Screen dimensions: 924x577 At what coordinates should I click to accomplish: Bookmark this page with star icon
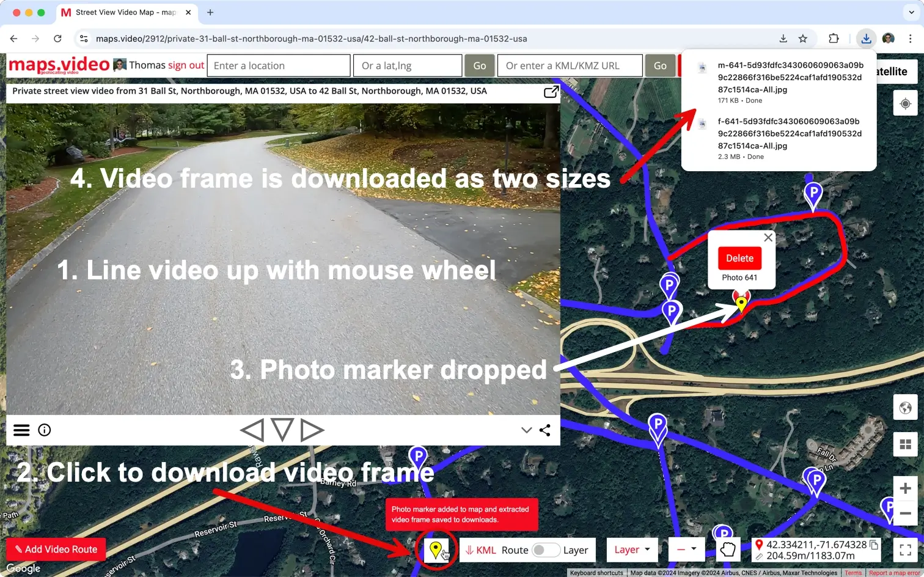pyautogui.click(x=803, y=39)
